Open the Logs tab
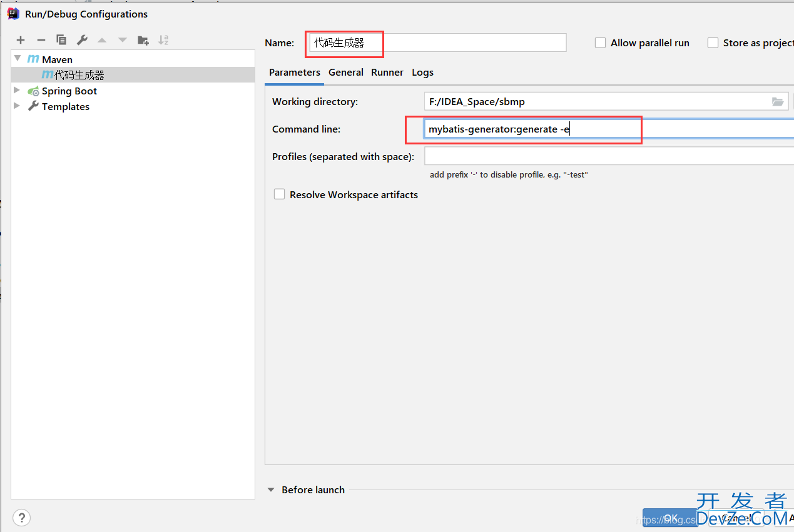Image resolution: width=794 pixels, height=532 pixels. (x=423, y=73)
